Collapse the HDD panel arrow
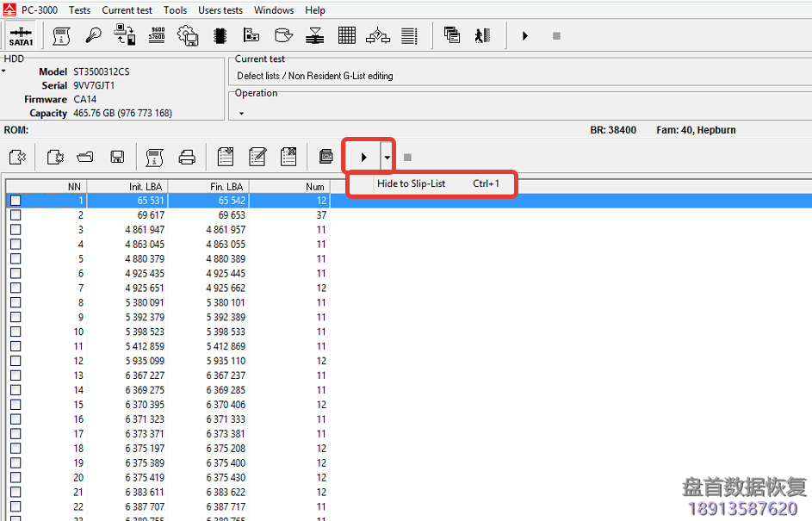The height and width of the screenshot is (521, 812). coord(3,71)
